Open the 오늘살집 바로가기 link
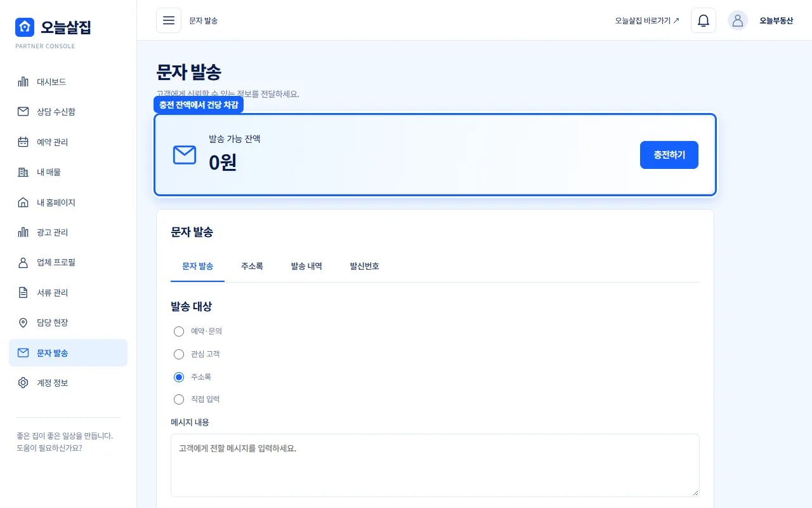 coord(647,20)
